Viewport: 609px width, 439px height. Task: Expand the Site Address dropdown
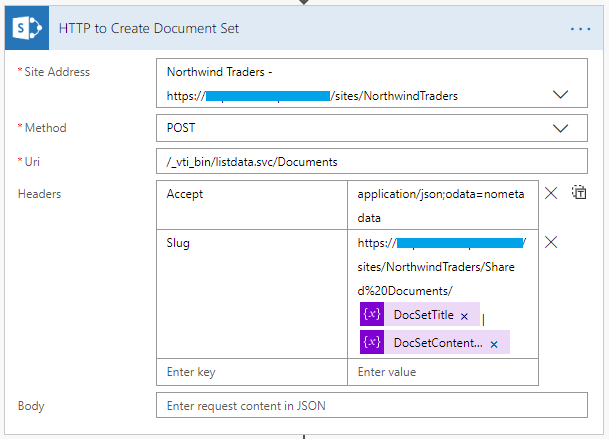[x=559, y=95]
